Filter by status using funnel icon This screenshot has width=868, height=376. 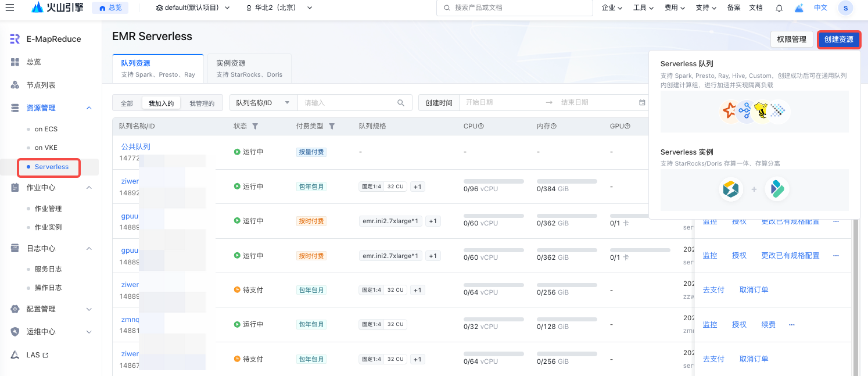[255, 126]
